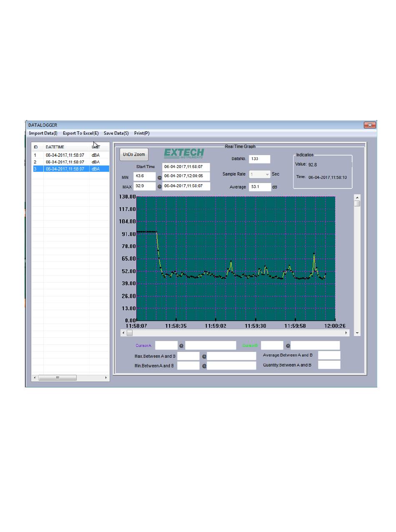The height and width of the screenshot is (532, 396).
Task: Select the highlighted record ID 3
Action: [65, 169]
